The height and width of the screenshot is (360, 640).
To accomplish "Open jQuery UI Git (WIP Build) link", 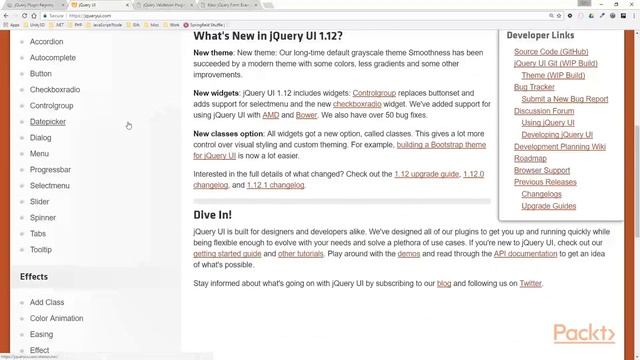I will [556, 63].
